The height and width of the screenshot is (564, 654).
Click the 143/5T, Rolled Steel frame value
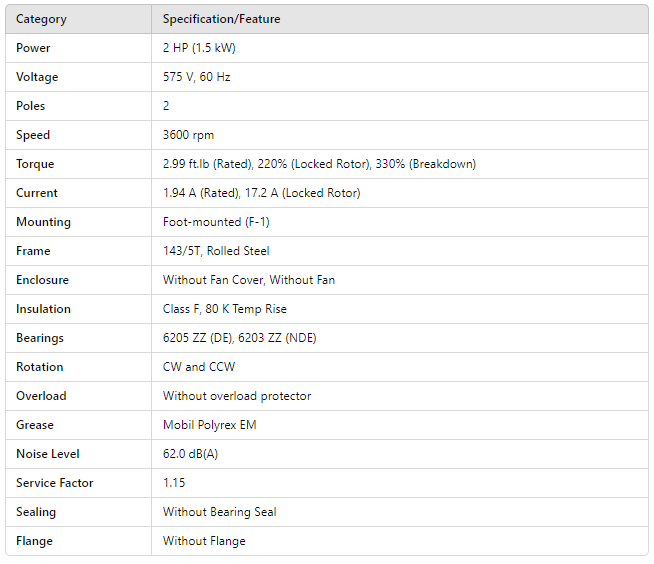tap(216, 251)
